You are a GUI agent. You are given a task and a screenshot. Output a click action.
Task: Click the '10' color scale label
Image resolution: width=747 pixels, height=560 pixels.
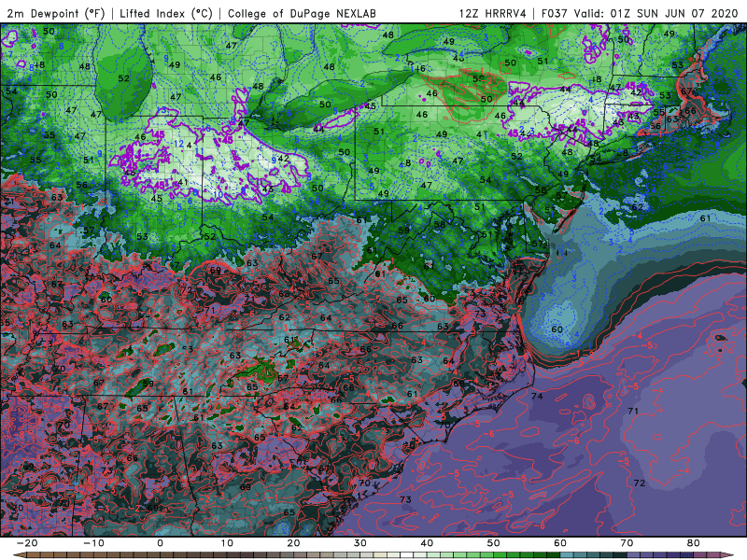coord(227,543)
